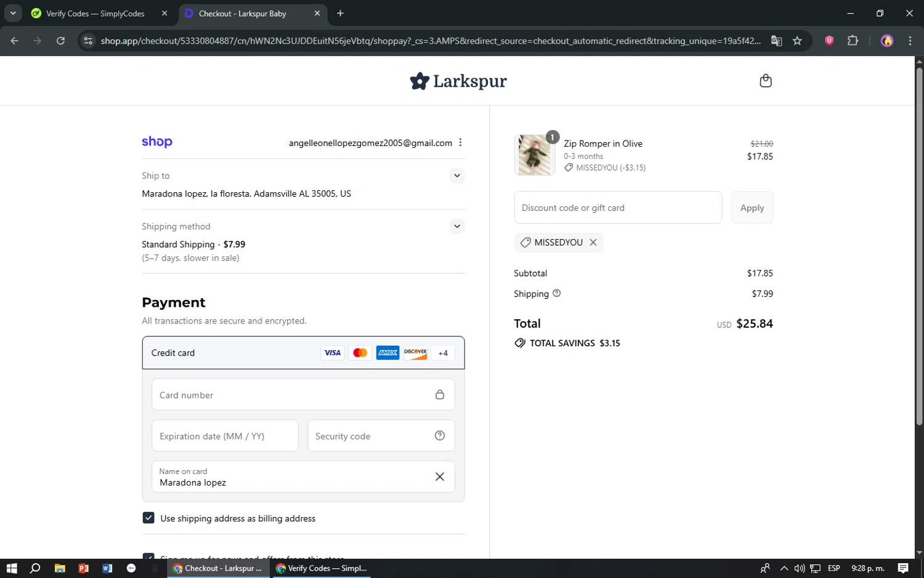The image size is (924, 578).
Task: Click the Visa card icon
Action: pyautogui.click(x=333, y=352)
